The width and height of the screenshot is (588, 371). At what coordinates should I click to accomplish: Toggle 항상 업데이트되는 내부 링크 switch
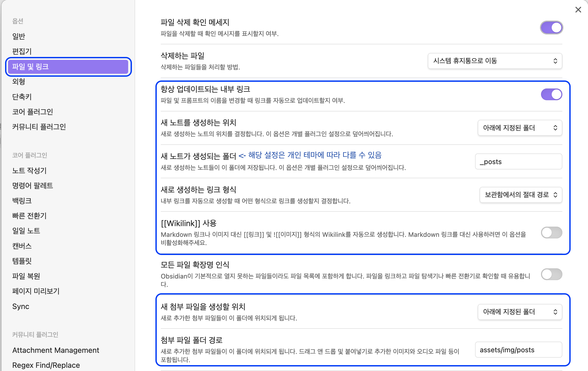[x=551, y=94]
